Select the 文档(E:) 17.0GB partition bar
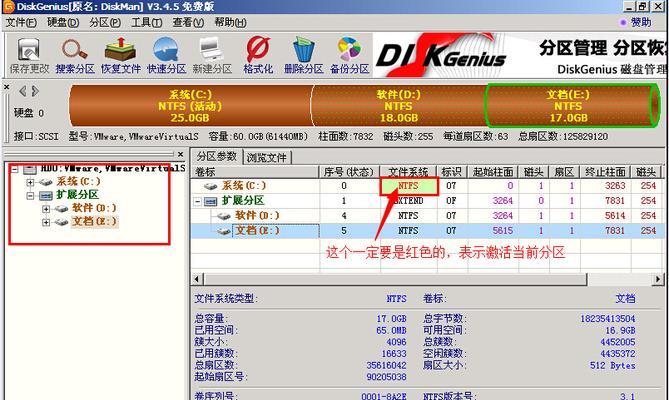 (x=572, y=106)
